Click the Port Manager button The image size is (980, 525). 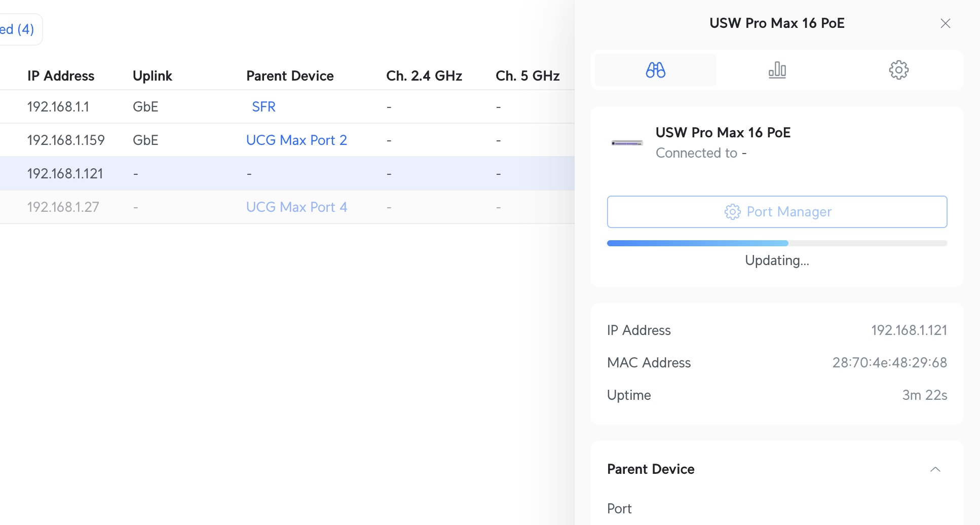coord(777,212)
